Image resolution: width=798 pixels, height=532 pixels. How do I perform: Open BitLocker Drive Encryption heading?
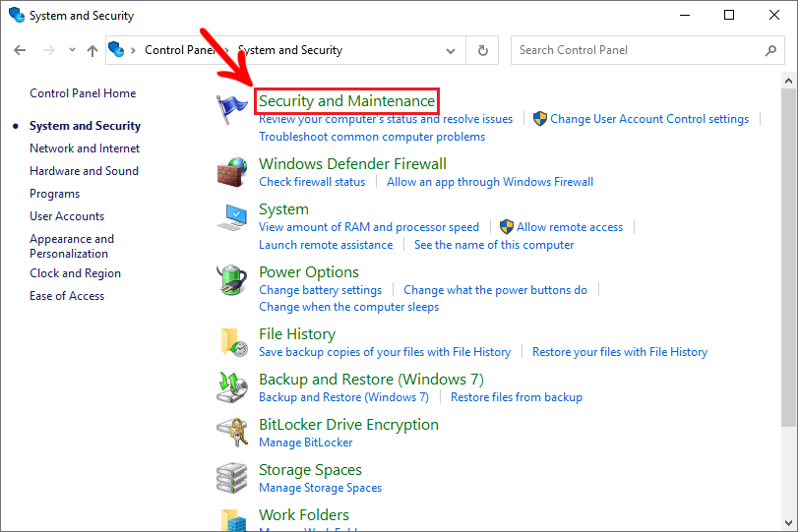[348, 425]
